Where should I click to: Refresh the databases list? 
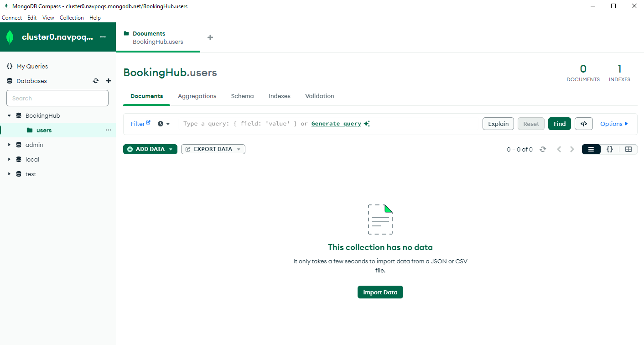(x=96, y=81)
